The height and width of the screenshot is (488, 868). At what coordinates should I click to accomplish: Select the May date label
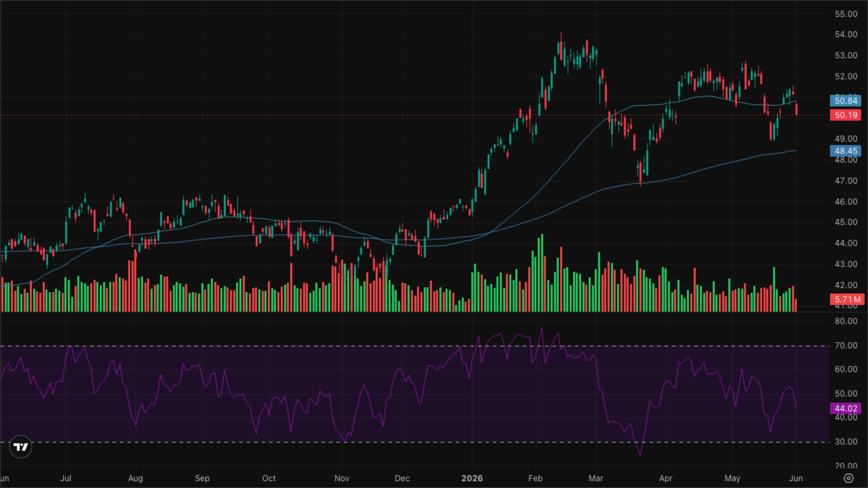732,478
